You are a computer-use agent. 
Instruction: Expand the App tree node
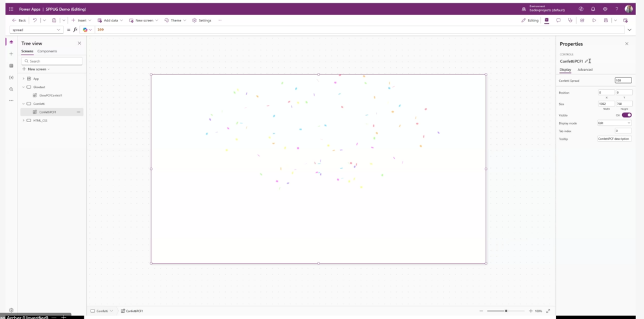point(23,79)
